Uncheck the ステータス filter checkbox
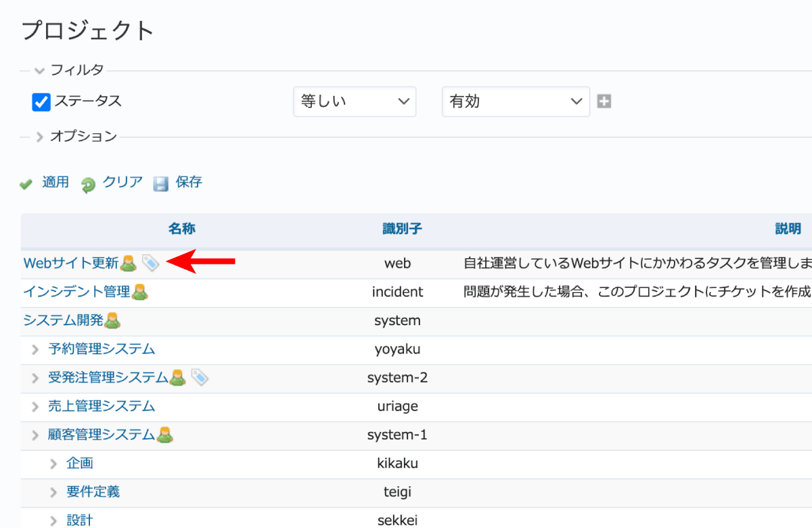The width and height of the screenshot is (812, 528). tap(41, 102)
